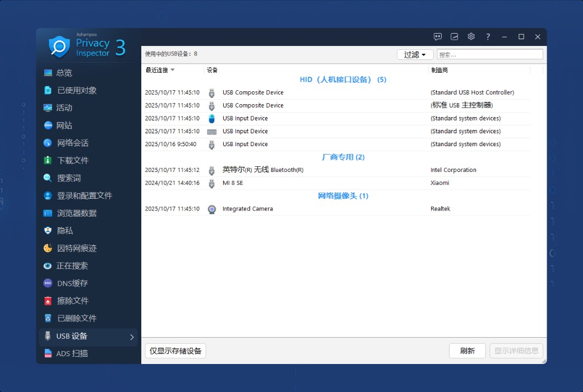Click the 制造商 column header

pos(439,70)
